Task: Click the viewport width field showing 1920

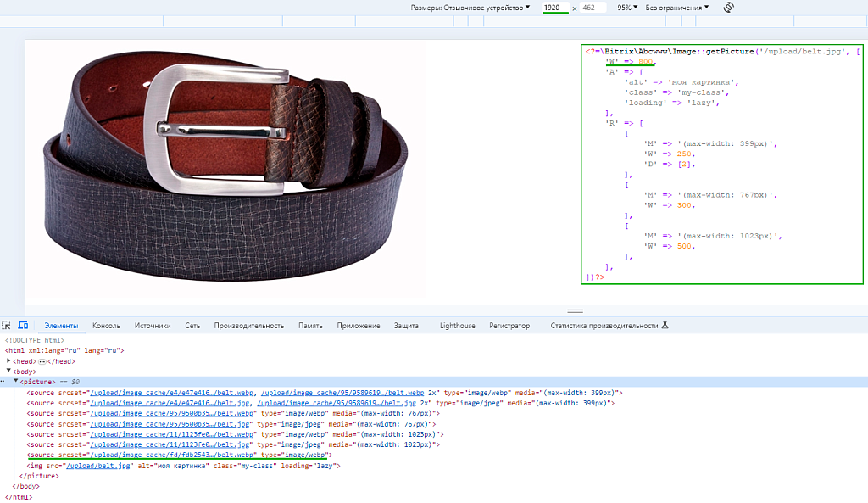Action: (555, 8)
